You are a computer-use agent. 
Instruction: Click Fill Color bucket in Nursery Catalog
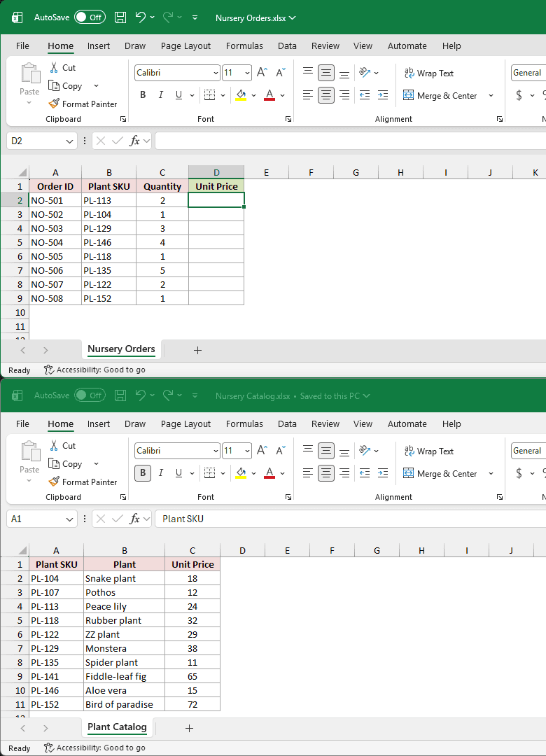tap(241, 473)
